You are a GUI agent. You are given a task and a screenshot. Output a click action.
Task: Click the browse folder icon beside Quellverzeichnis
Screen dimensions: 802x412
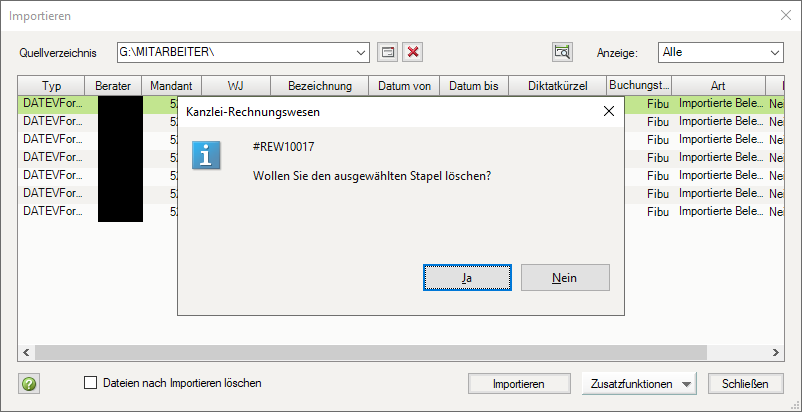388,52
